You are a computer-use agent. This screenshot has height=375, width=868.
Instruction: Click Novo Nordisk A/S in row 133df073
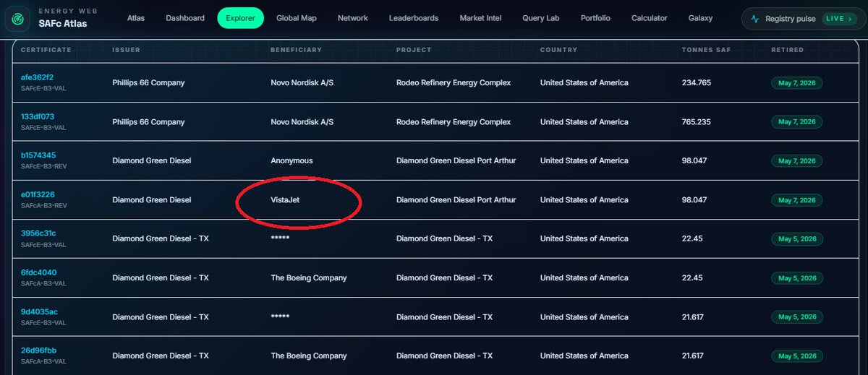tap(302, 122)
